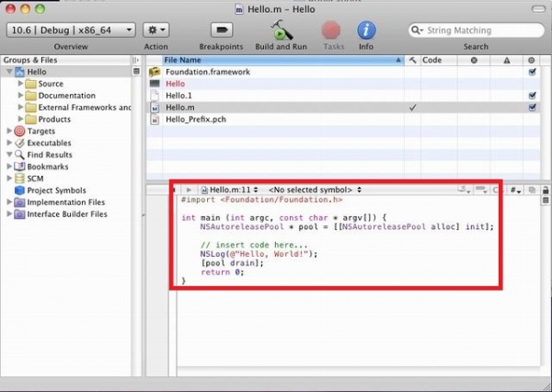Click the Build and Run hammer icon
552x392 pixels.
(x=281, y=30)
